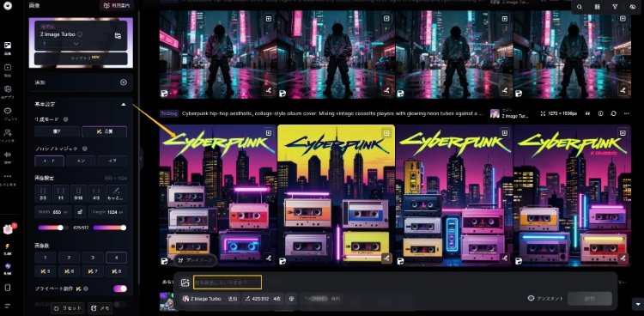The width and height of the screenshot is (644, 316).
Task: Click the Height input field
Action: [107, 212]
